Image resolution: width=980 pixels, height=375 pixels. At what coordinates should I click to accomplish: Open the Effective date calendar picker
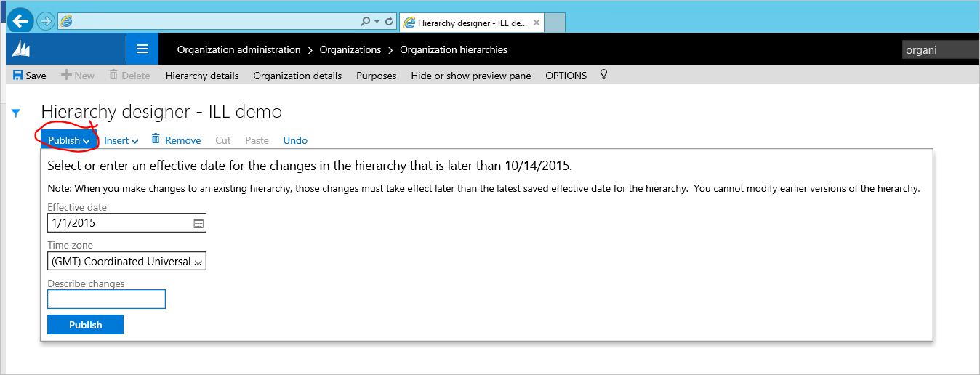[198, 223]
